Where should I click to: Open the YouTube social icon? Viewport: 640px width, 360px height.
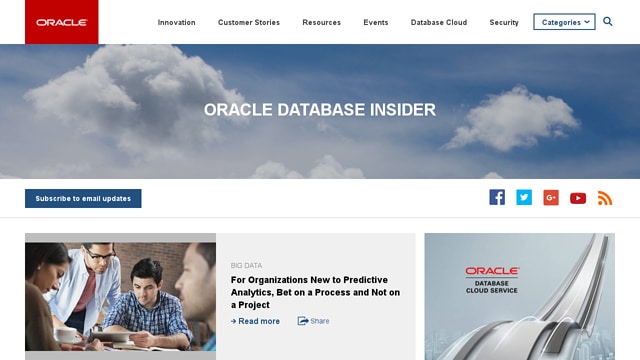(x=578, y=198)
